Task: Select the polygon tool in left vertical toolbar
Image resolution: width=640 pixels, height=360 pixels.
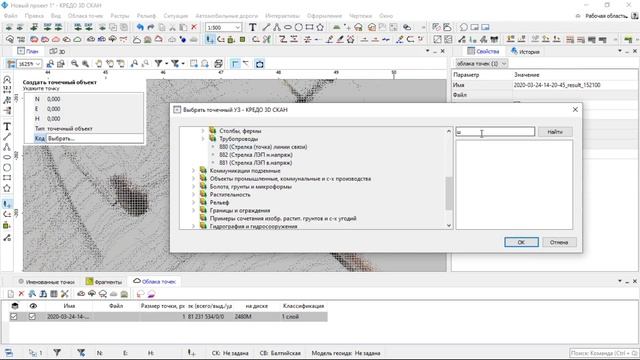Action: 7,188
